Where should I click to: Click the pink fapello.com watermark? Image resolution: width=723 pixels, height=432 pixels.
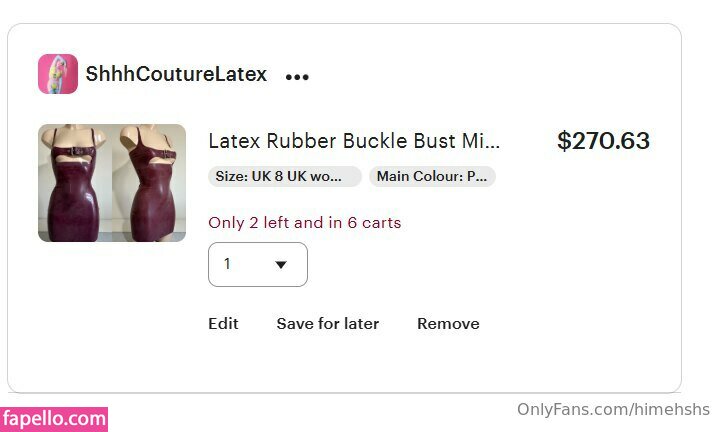[x=54, y=419]
